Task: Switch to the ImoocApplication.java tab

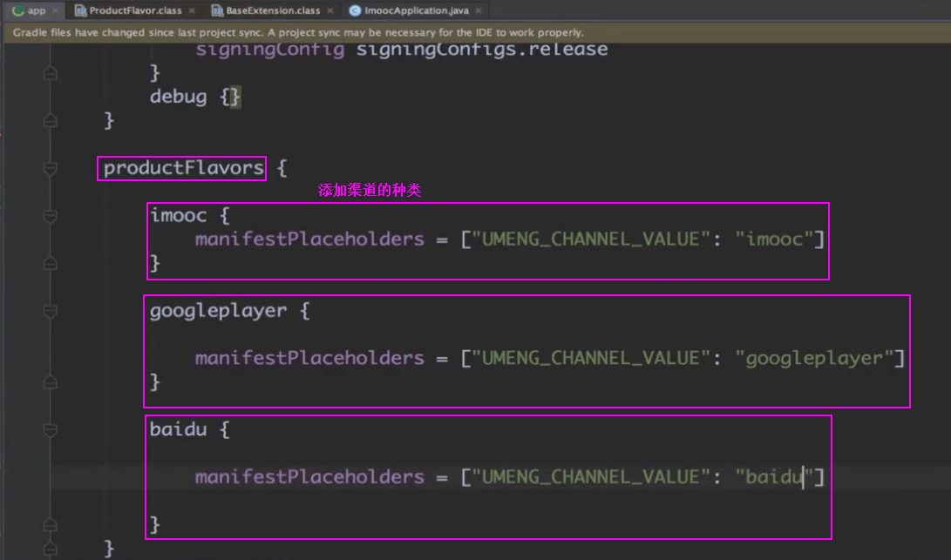Action: pyautogui.click(x=416, y=10)
